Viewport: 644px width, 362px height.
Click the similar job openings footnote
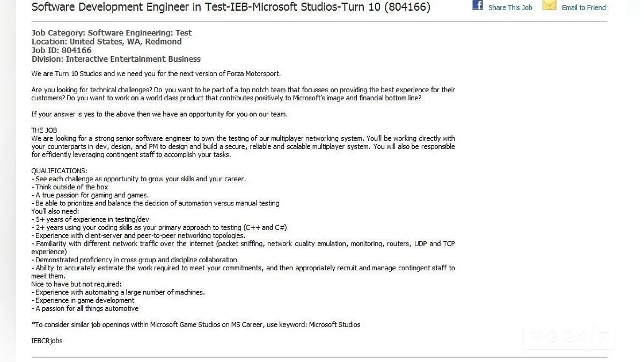tap(196, 324)
